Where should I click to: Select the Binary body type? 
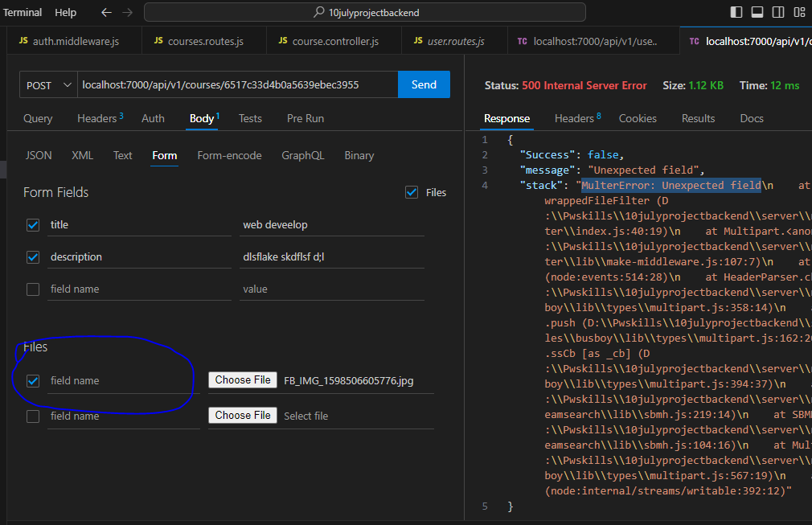359,155
